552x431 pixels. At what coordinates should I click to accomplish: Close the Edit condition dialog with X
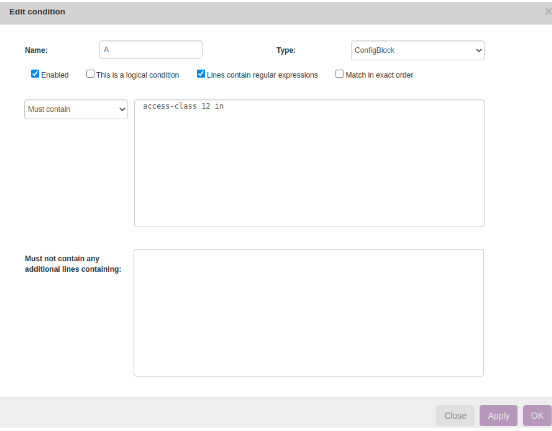pyautogui.click(x=548, y=12)
